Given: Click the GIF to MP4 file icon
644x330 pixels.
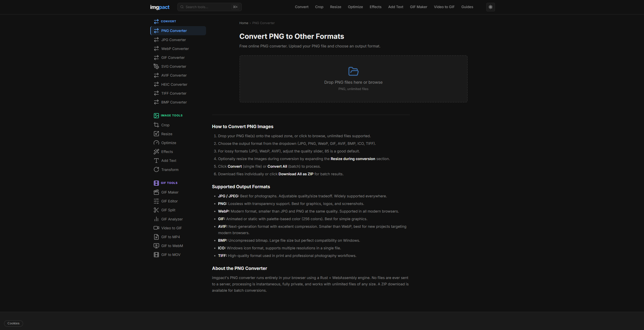Looking at the screenshot, I should 156,237.
